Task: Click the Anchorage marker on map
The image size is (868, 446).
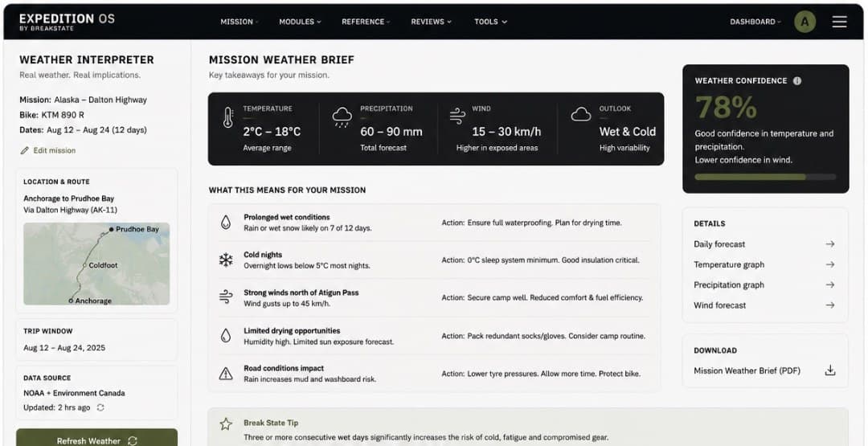Action: coord(71,301)
